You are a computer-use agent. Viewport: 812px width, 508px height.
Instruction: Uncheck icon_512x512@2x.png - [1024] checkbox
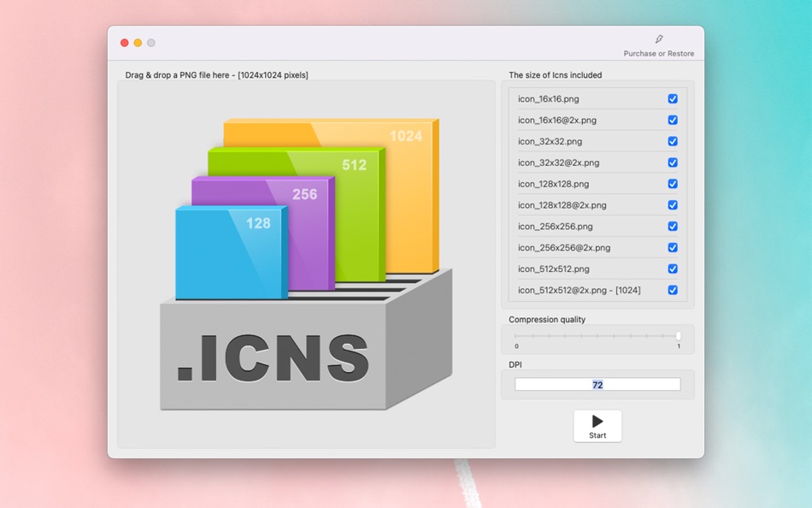[673, 290]
